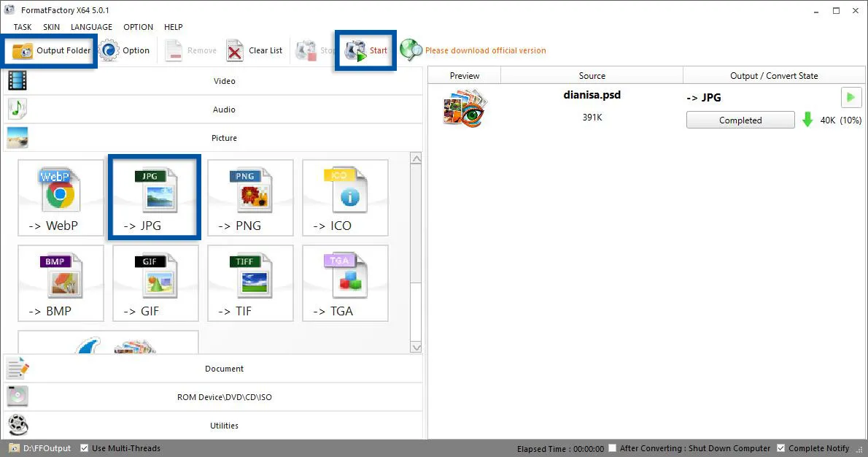Image resolution: width=868 pixels, height=457 pixels.
Task: Enable Use Multi-Threads
Action: click(x=85, y=448)
